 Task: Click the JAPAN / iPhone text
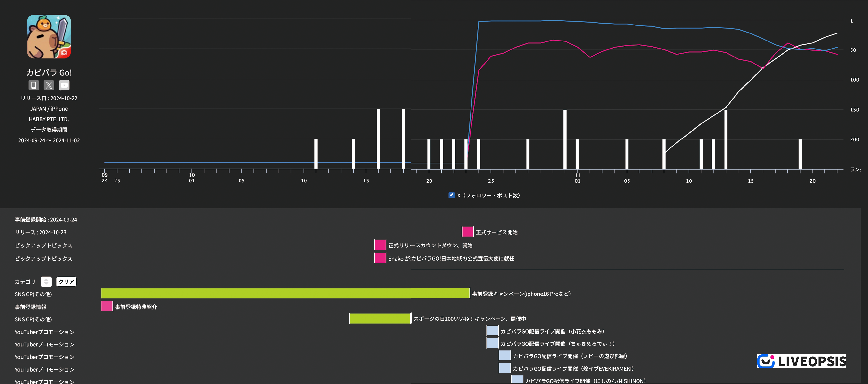(x=49, y=108)
